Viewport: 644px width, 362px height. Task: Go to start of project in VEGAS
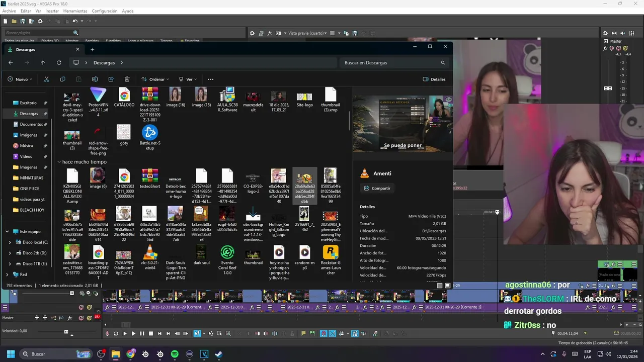pos(159,333)
